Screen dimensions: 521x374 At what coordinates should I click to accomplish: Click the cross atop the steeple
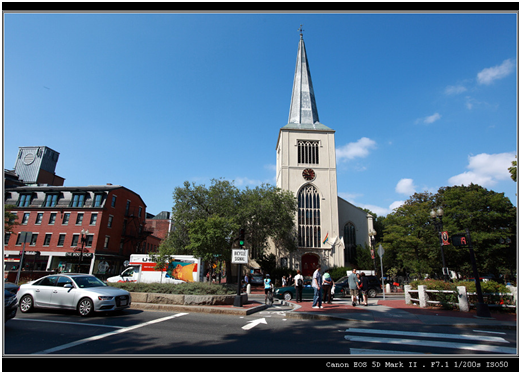click(x=301, y=30)
